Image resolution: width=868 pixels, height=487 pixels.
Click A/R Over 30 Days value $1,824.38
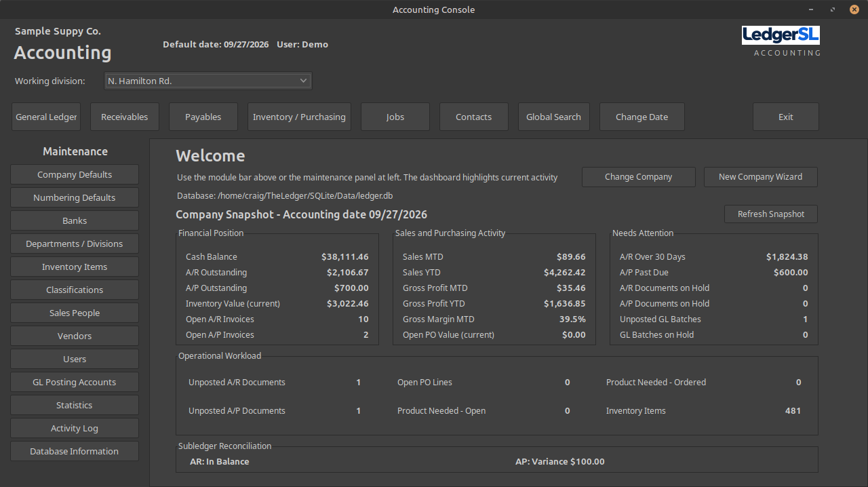[787, 257]
